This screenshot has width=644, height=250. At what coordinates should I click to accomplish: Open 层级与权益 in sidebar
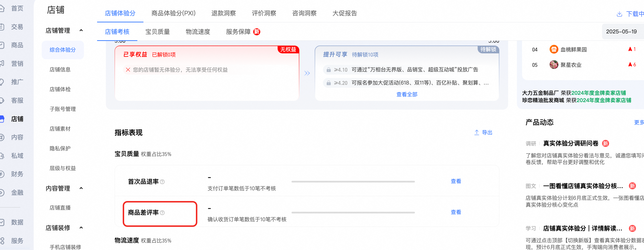[x=63, y=168]
